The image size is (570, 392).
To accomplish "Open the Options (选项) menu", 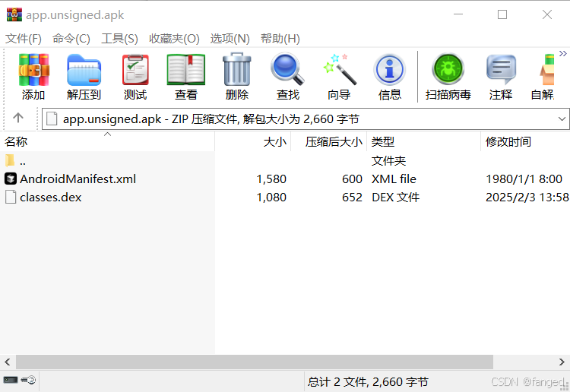I will click(230, 39).
